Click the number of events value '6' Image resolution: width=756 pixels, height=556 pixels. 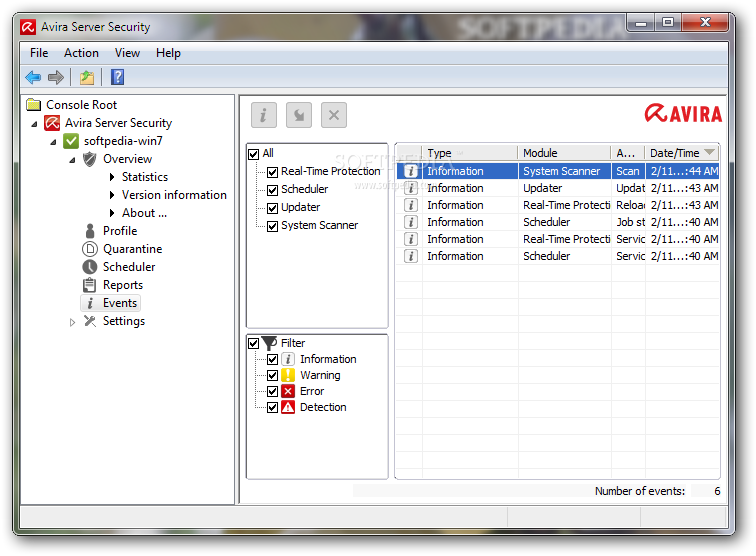click(717, 491)
